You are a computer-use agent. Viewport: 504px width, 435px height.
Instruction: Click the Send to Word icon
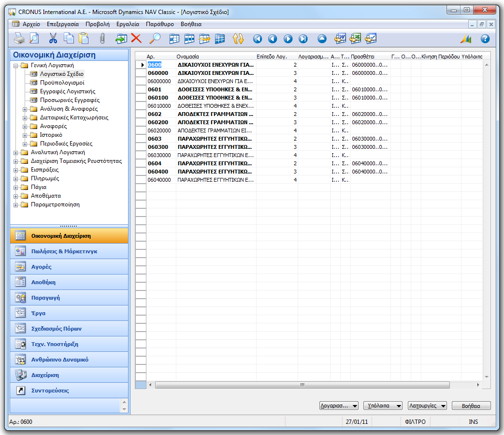point(340,39)
